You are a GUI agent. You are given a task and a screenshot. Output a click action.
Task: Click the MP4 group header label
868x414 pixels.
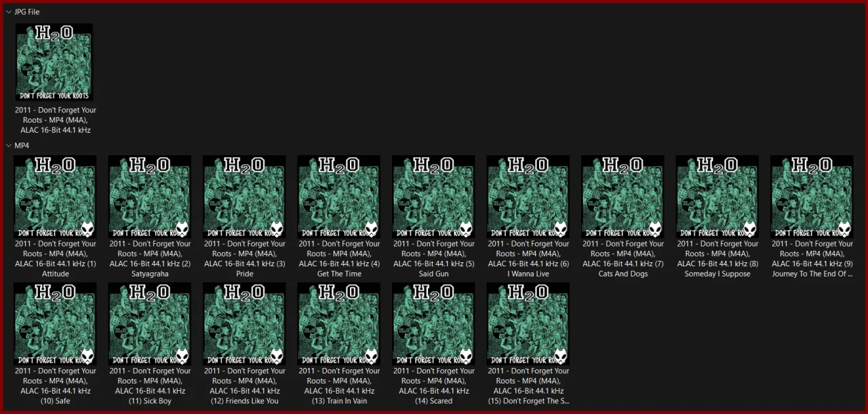coord(22,146)
